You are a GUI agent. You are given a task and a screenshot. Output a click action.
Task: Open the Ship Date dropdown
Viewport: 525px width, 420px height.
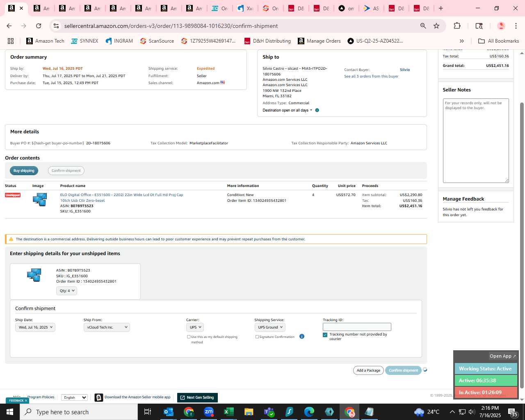click(35, 327)
